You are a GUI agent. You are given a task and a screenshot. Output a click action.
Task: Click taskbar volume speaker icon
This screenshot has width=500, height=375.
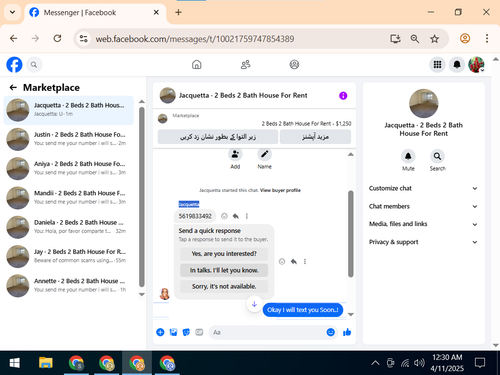pyautogui.click(x=419, y=363)
